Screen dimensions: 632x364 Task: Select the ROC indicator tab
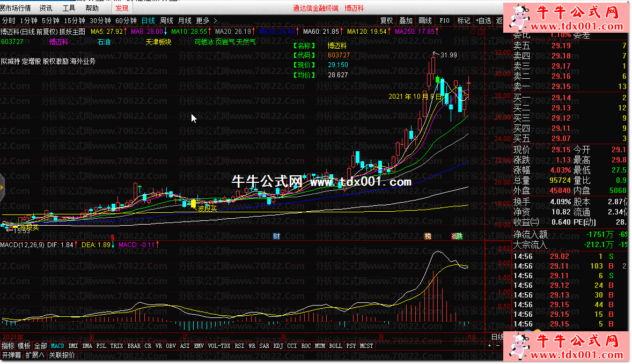click(x=306, y=346)
